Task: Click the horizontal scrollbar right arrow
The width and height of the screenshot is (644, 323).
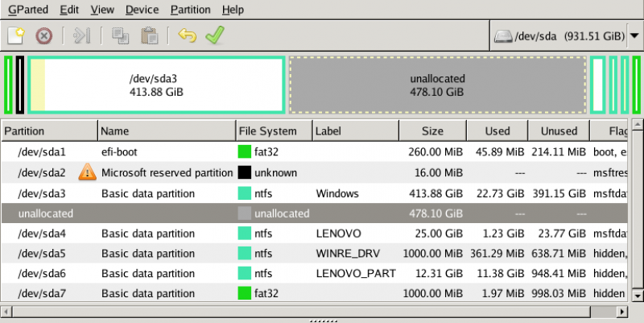Action: (x=621, y=312)
